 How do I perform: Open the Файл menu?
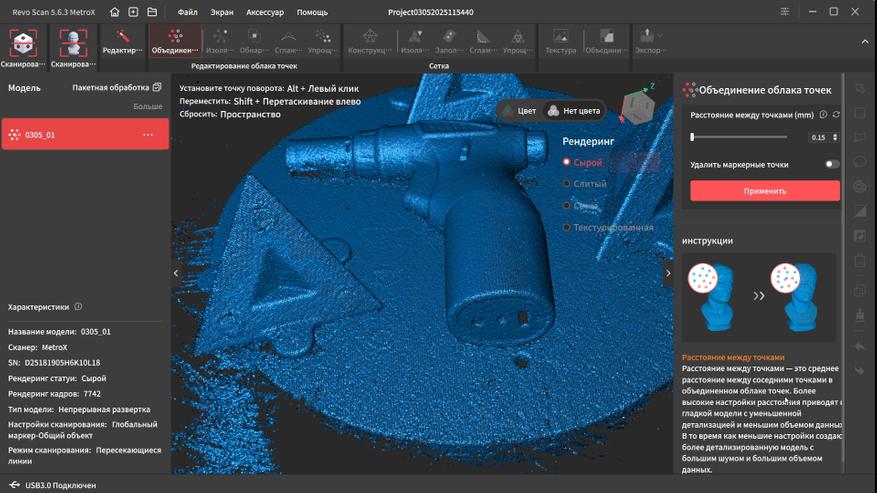[x=187, y=13]
